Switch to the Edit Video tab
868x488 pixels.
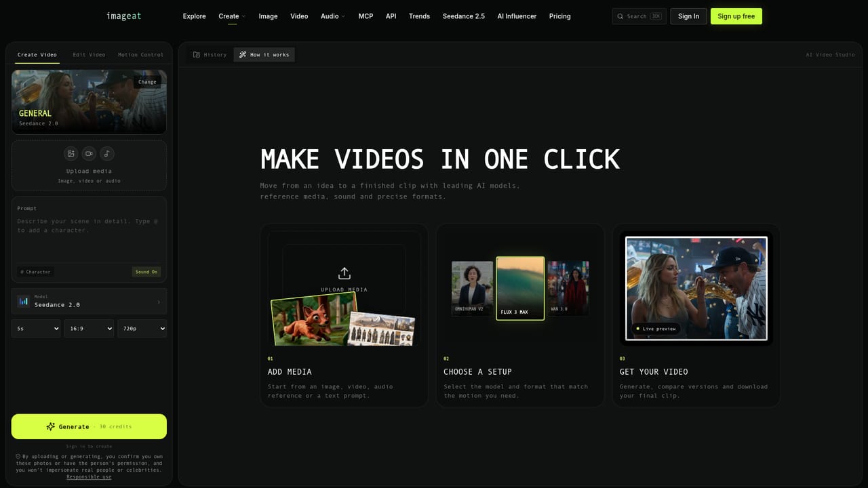pos(89,55)
